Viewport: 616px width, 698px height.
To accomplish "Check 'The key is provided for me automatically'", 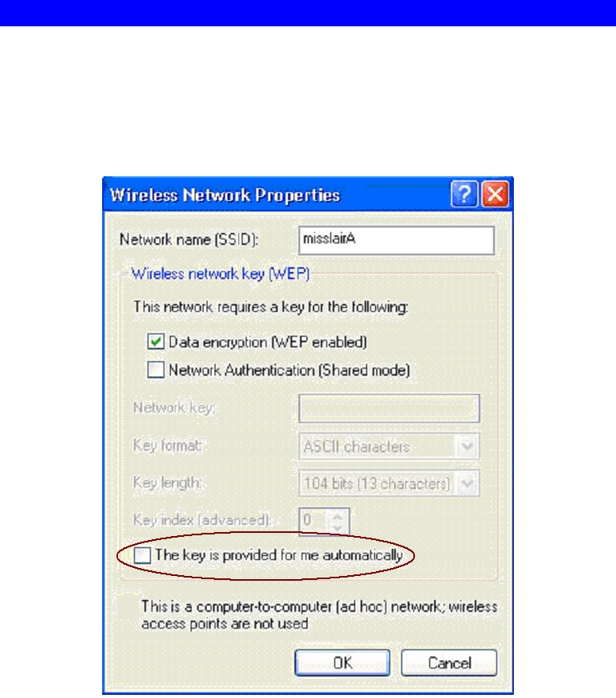I will coord(142,555).
